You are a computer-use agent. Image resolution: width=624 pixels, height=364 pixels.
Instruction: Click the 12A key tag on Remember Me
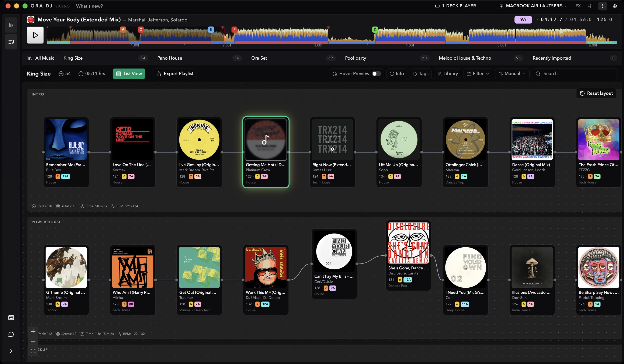(x=65, y=176)
